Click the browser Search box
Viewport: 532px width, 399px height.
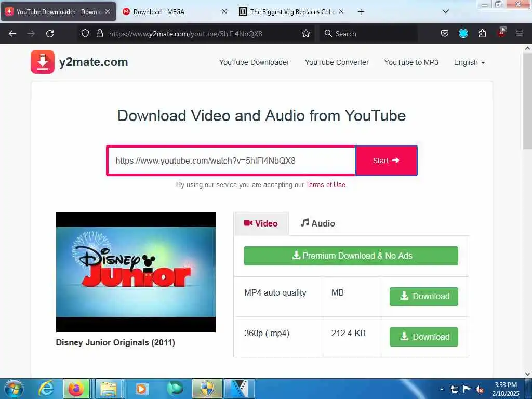point(368,34)
